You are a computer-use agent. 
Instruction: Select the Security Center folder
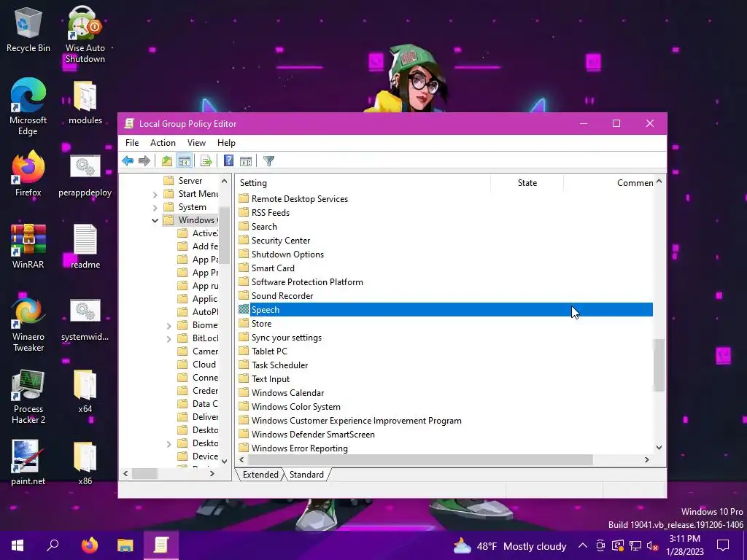(x=281, y=241)
